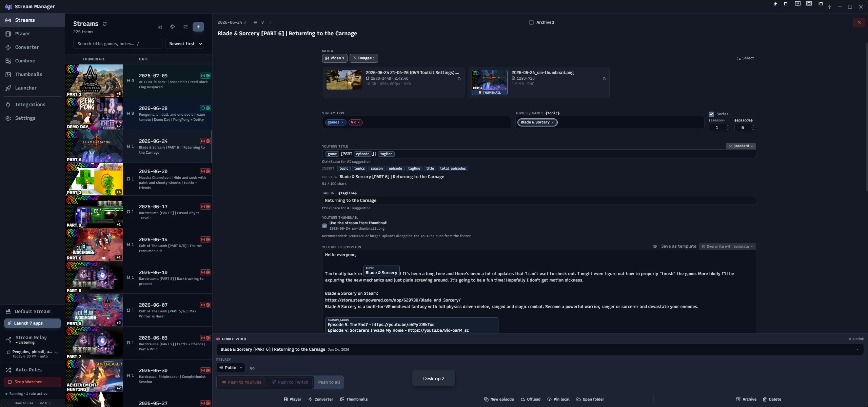Image resolution: width=868 pixels, height=407 pixels.
Task: Click the status badge on the 2026-07-09 stream
Action: [205, 76]
